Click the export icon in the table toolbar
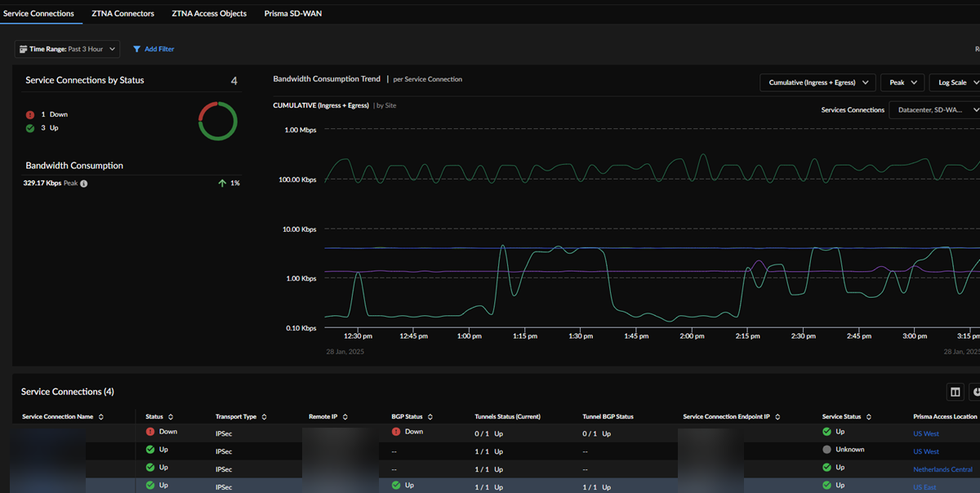Viewport: 980px width, 493px height. (x=976, y=392)
